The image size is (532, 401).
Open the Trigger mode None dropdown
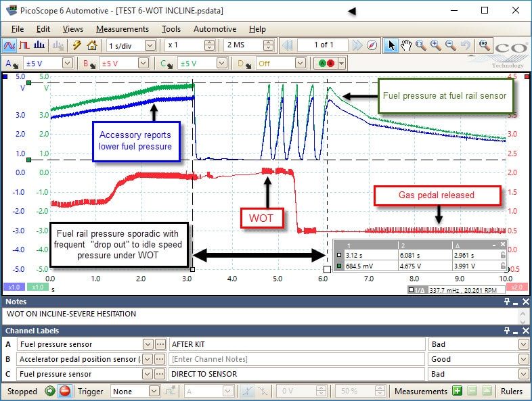[x=154, y=391]
